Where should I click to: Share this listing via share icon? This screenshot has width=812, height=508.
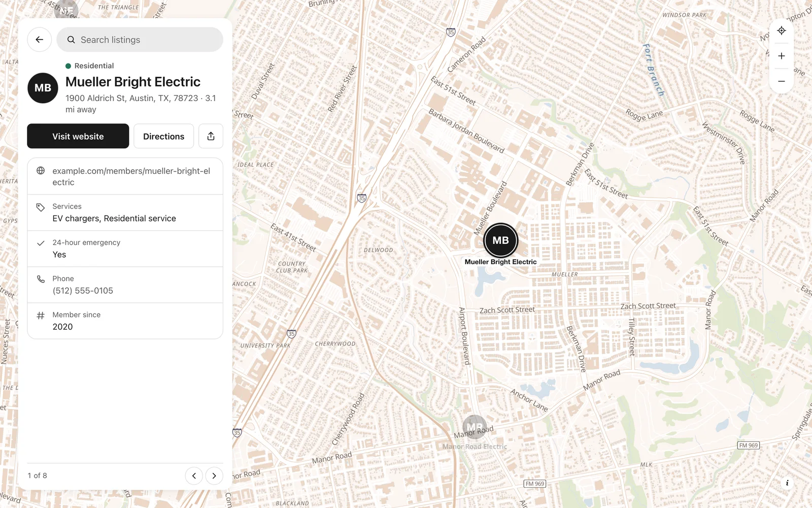211,136
